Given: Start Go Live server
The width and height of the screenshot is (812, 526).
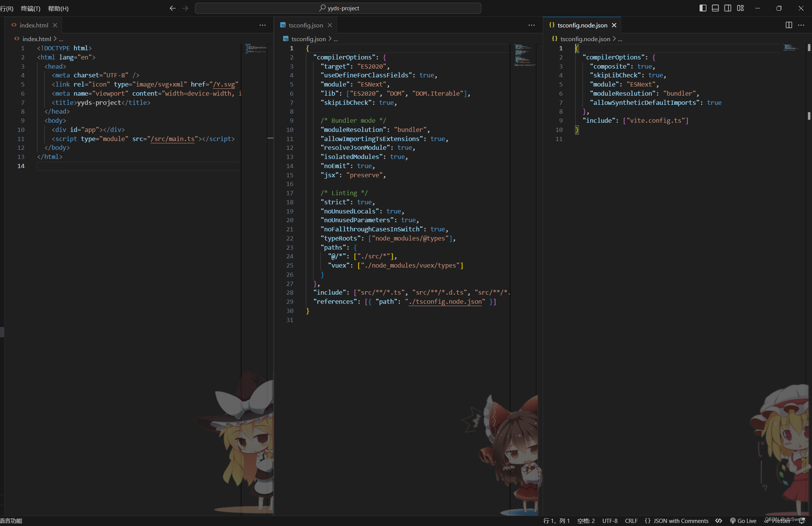Looking at the screenshot, I should [743, 521].
